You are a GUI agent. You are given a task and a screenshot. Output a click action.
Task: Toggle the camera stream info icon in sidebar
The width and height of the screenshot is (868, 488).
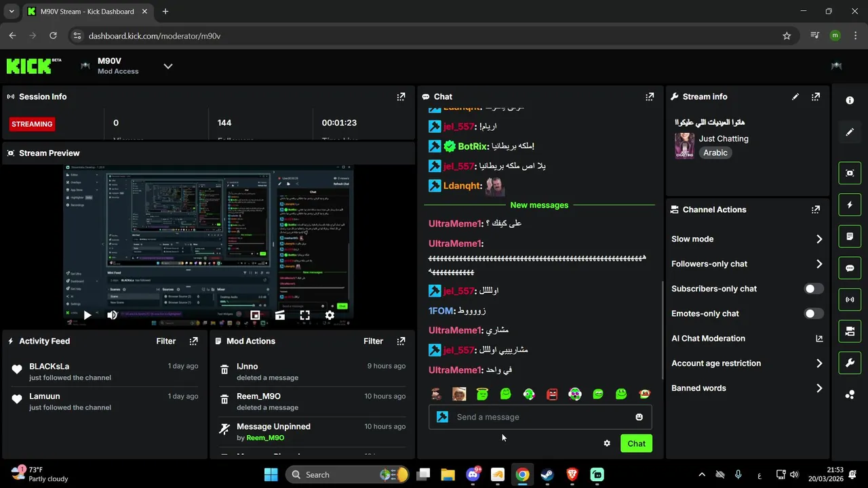click(x=850, y=331)
